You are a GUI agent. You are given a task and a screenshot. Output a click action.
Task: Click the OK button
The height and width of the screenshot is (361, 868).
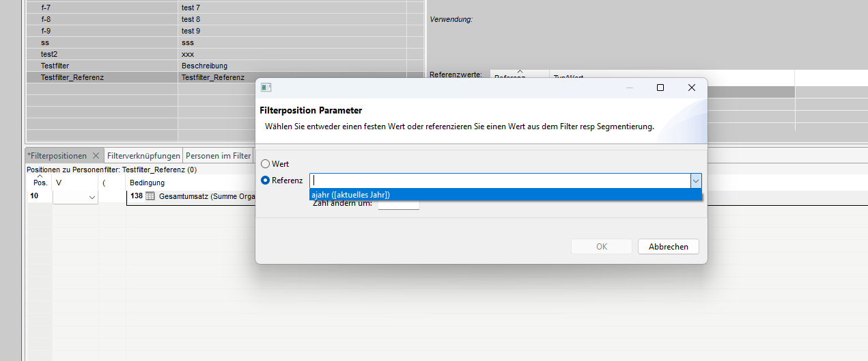pos(601,247)
